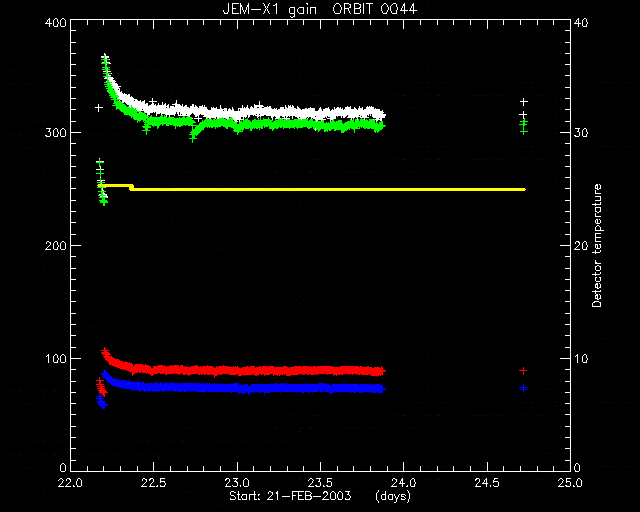Click the 20 right axis tick label
Viewport: 640px width, 512px height.
pyautogui.click(x=581, y=246)
